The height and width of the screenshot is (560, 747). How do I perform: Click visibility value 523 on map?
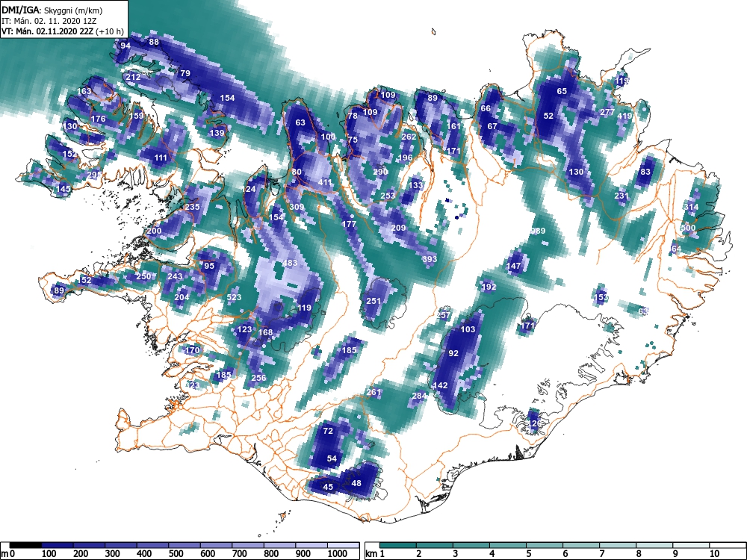(x=234, y=297)
